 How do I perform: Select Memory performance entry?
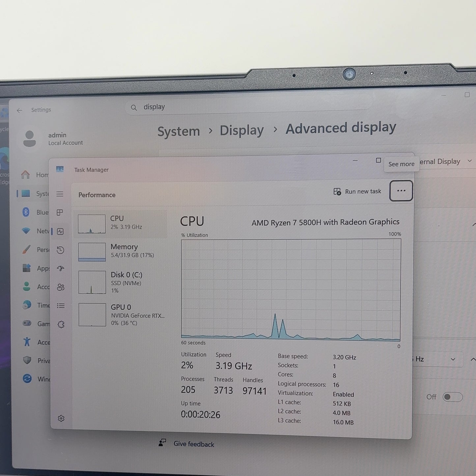click(x=121, y=252)
